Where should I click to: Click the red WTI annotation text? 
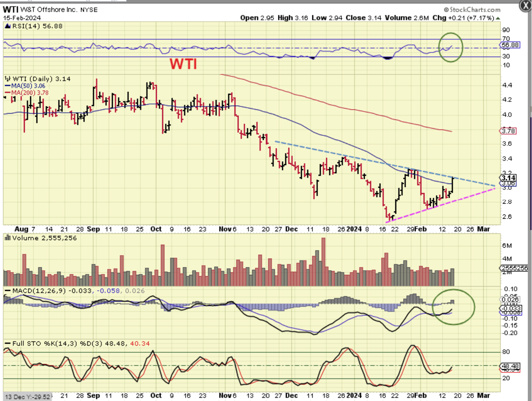[x=183, y=64]
